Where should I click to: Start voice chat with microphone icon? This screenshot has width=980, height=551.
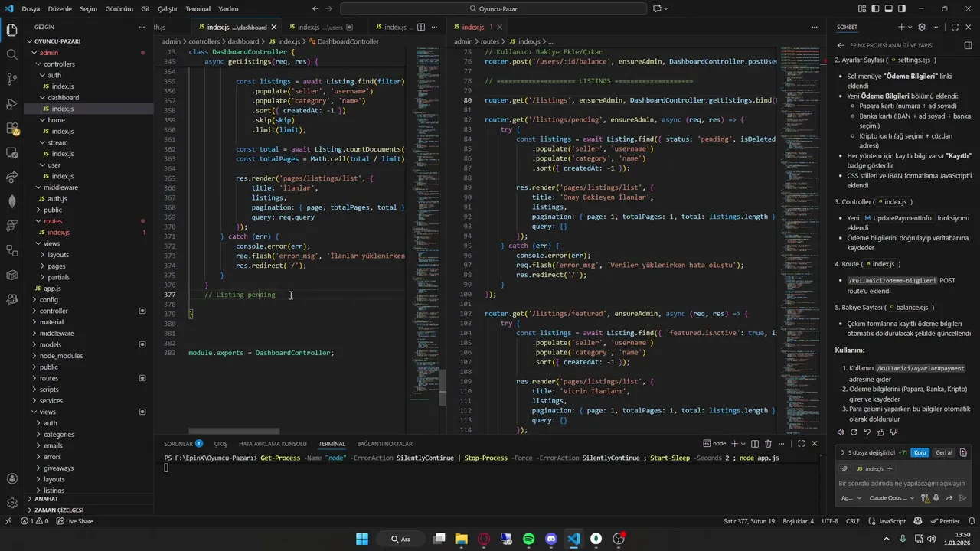[x=938, y=498]
